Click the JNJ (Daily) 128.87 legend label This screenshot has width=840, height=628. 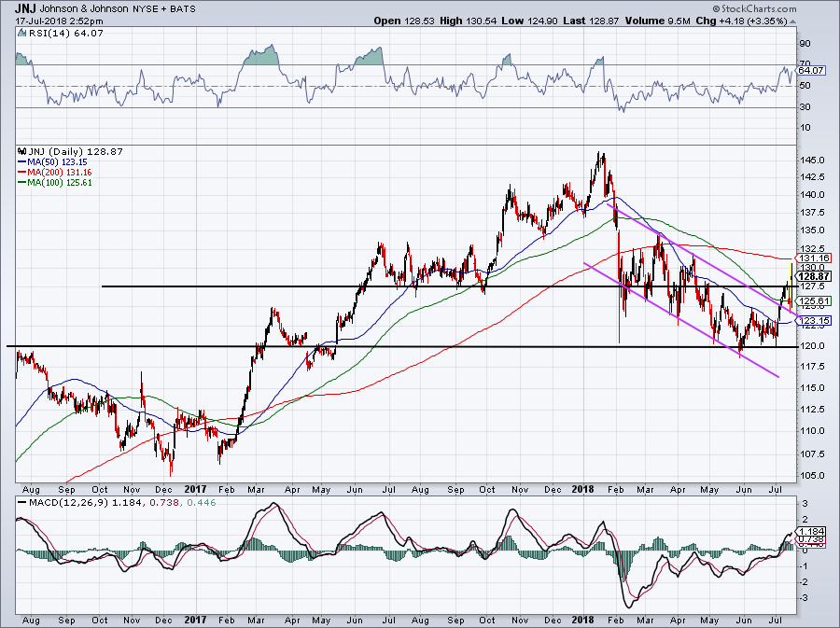pyautogui.click(x=76, y=151)
